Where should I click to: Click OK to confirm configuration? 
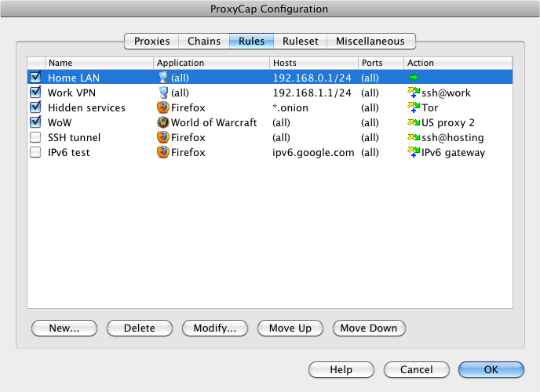(491, 369)
